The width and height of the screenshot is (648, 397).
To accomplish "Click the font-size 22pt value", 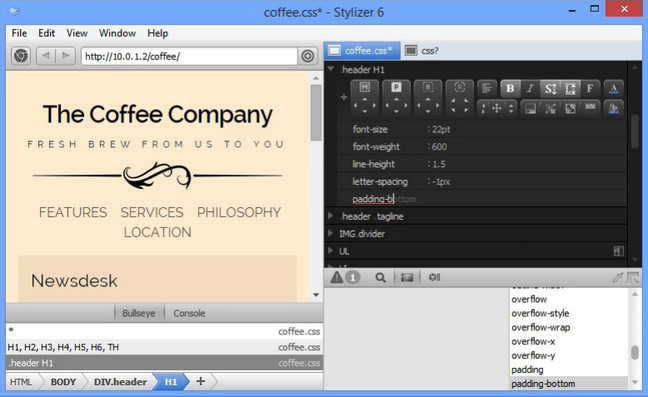I will click(x=441, y=129).
